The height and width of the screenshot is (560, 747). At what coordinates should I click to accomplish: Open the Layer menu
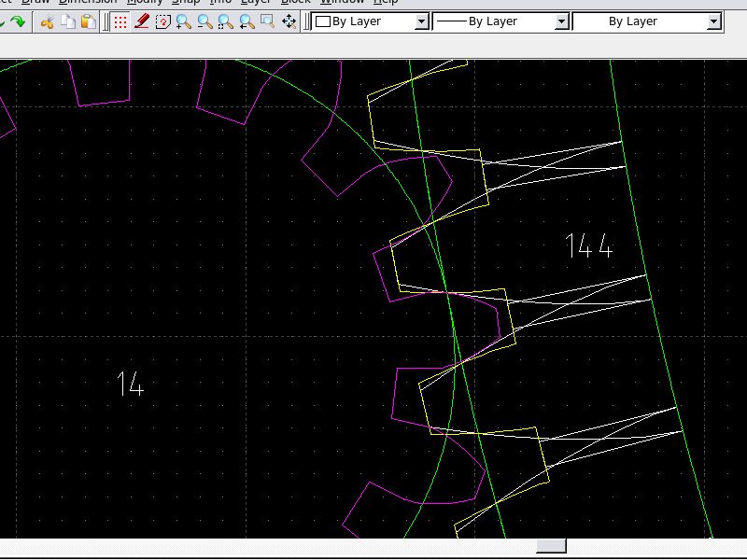tap(256, 2)
